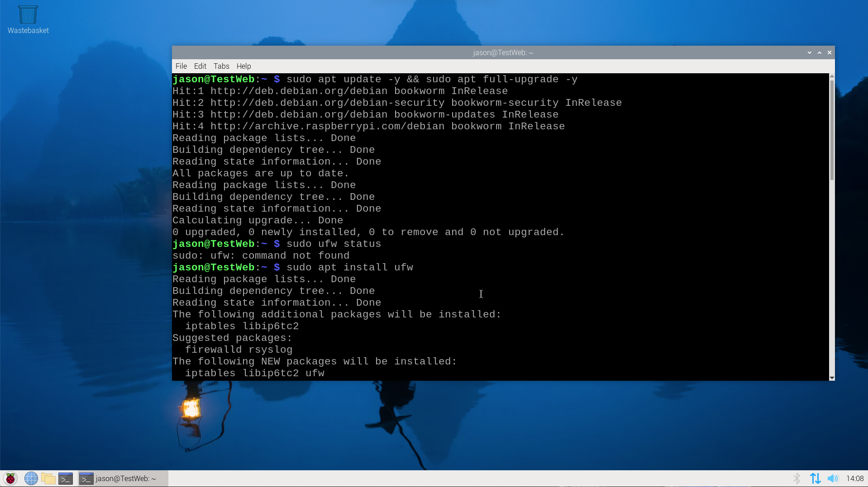Open the Edit menu
868x487 pixels.
point(200,66)
